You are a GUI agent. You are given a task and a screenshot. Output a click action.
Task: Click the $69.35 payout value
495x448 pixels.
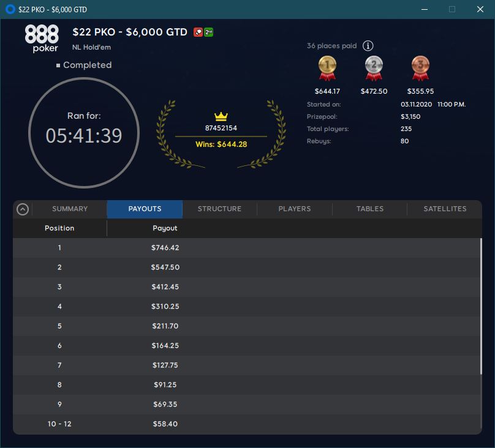tap(165, 404)
